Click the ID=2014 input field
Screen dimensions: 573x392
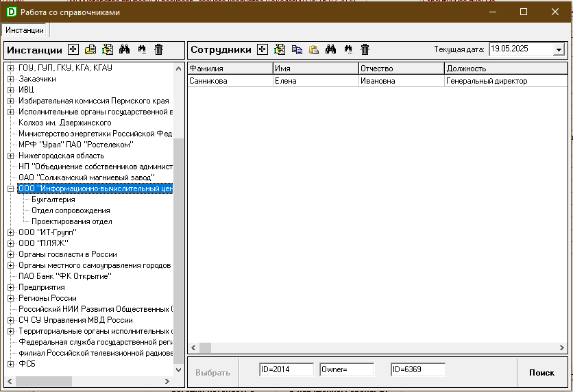point(286,369)
